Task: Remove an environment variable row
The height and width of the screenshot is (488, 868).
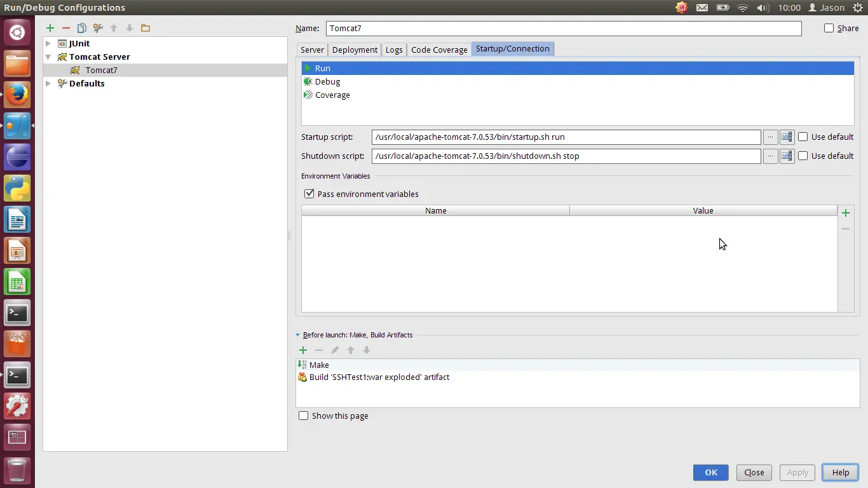Action: point(846,229)
